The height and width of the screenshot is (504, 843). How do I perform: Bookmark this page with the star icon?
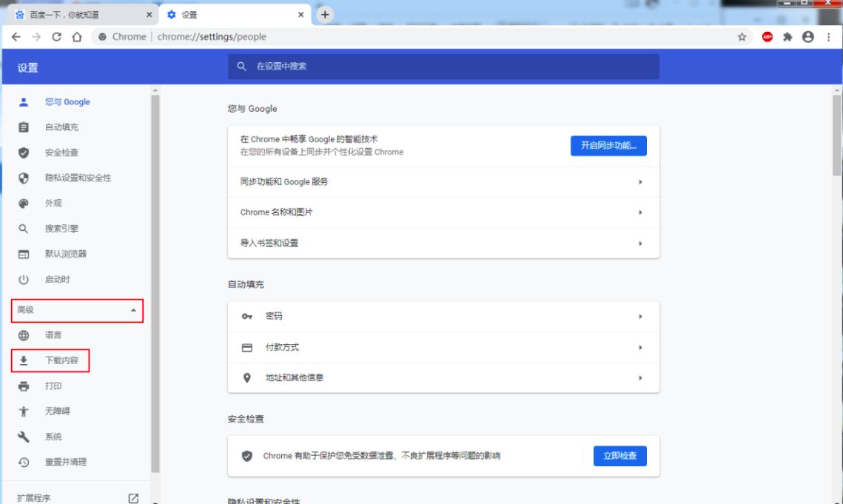point(742,36)
